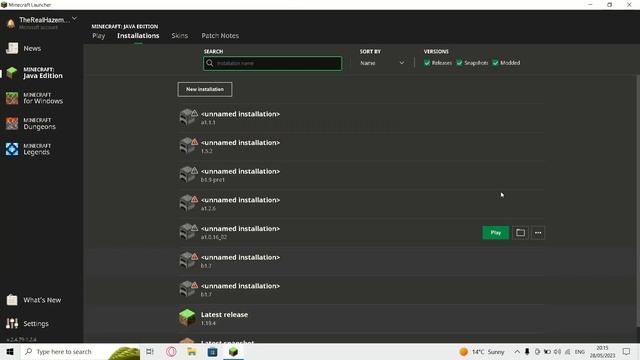Click the account avatar icon

tap(11, 23)
